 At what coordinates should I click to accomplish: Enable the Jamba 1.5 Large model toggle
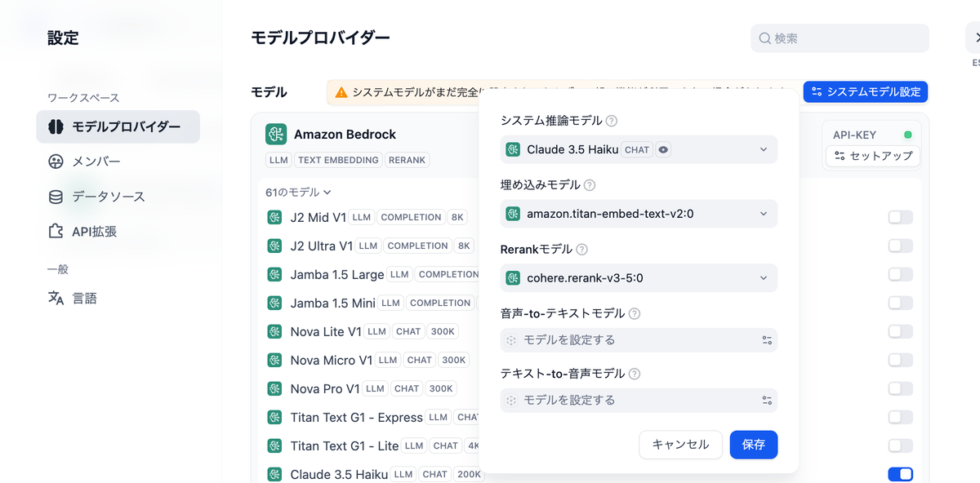[900, 274]
